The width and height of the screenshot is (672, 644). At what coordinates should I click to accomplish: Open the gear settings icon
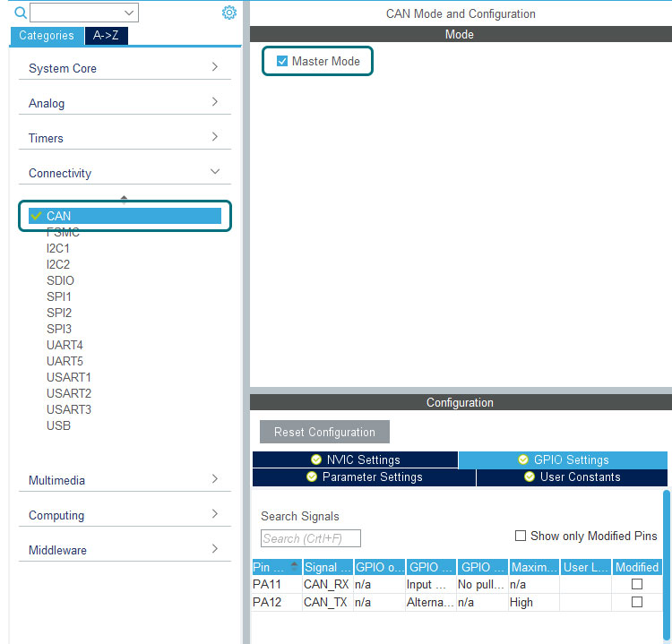(228, 13)
